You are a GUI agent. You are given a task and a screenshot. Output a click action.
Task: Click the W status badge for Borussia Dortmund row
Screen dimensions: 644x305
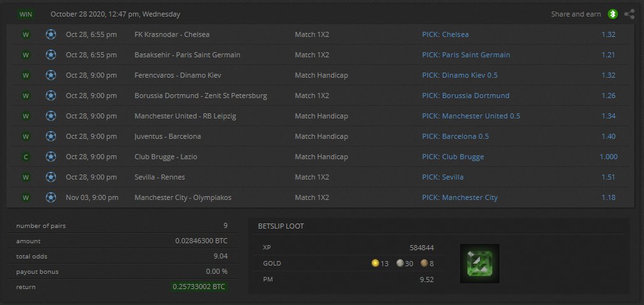coord(26,96)
